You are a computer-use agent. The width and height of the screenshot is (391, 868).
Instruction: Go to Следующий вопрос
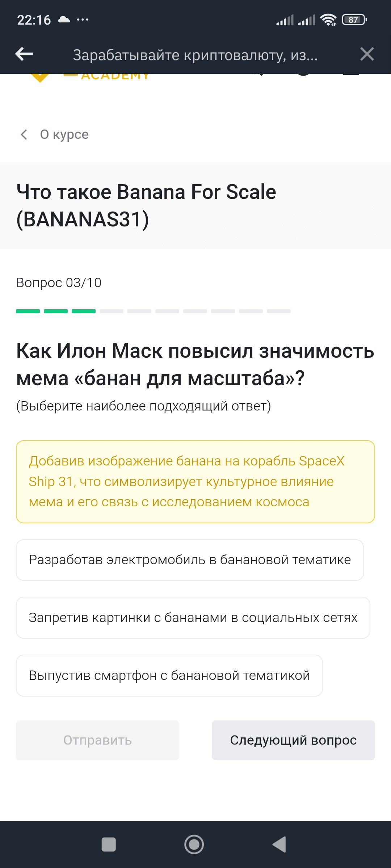(x=293, y=740)
